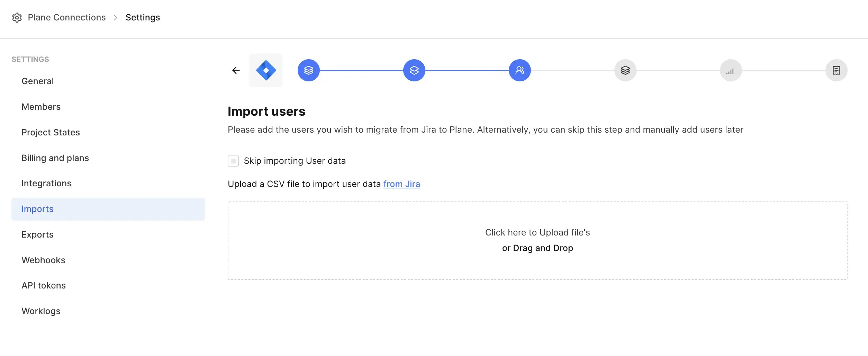Select the first workspace configuration step icon

[308, 70]
